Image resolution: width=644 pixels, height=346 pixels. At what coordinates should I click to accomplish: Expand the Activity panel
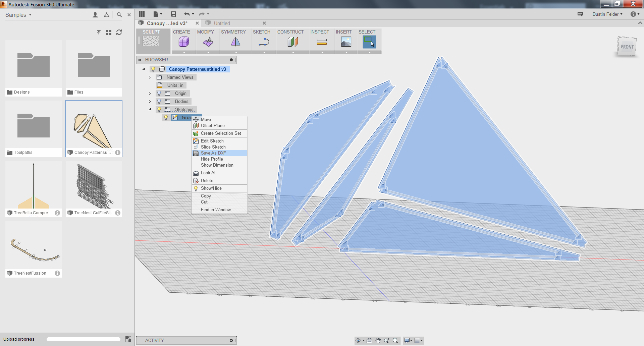[x=231, y=341]
